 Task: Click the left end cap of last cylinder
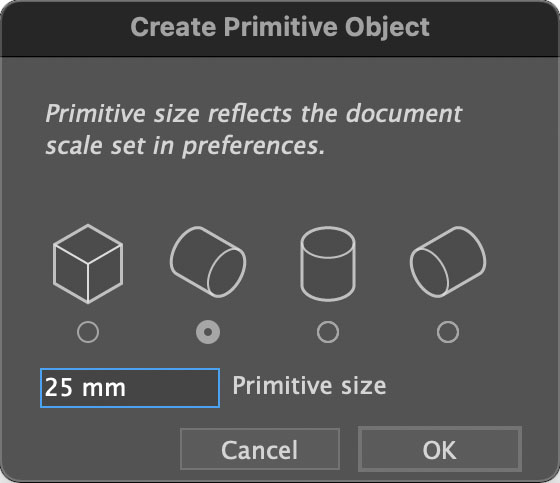pyautogui.click(x=429, y=273)
